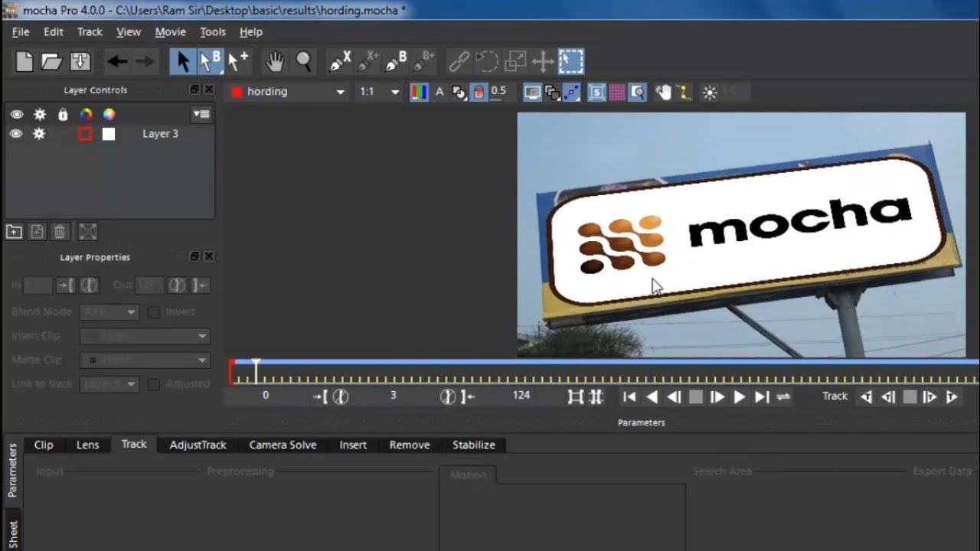Go to the first frame
980x551 pixels.
click(x=629, y=396)
